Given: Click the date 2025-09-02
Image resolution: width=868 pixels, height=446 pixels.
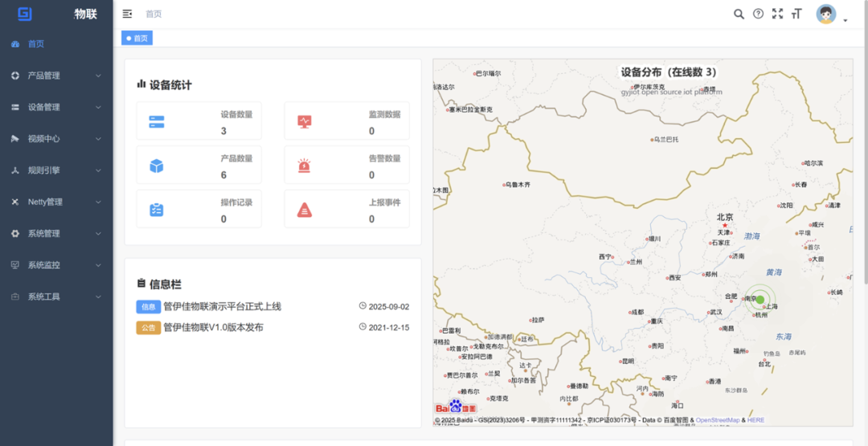Looking at the screenshot, I should [x=389, y=306].
